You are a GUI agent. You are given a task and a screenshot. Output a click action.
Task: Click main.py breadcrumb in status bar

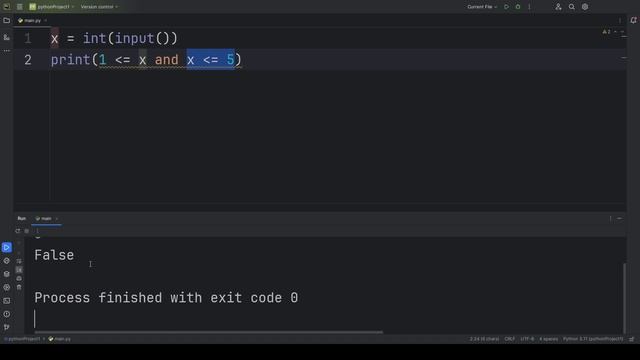coord(60,339)
